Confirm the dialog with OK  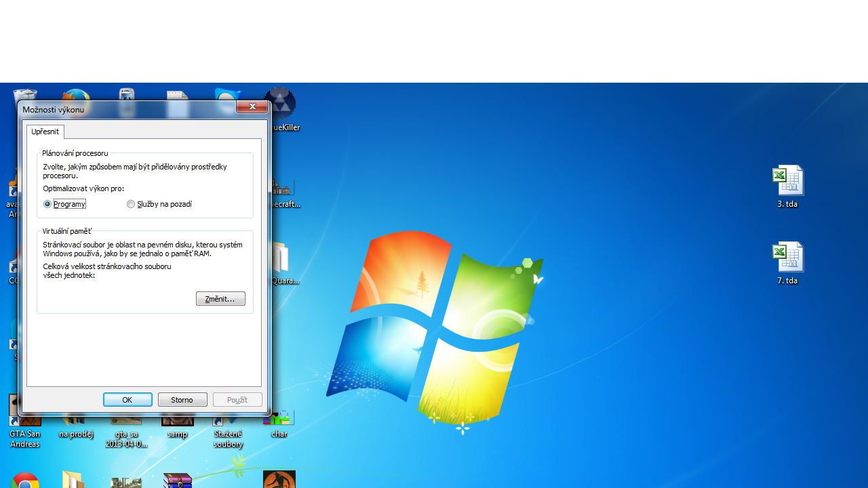point(127,400)
